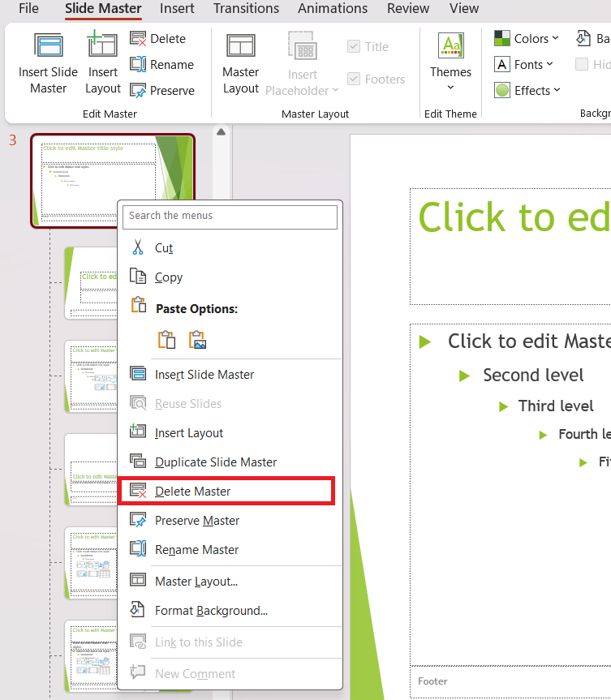Viewport: 611px width, 700px height.
Task: Expand the Themes dropdown arrow
Action: pos(450,88)
